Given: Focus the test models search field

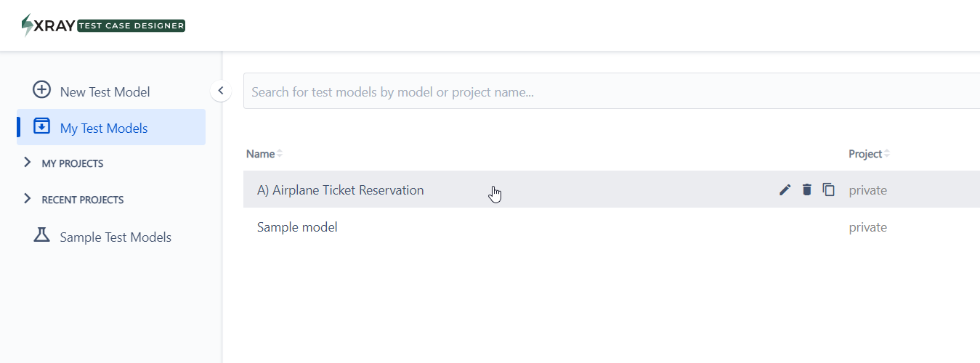Looking at the screenshot, I should pyautogui.click(x=612, y=91).
